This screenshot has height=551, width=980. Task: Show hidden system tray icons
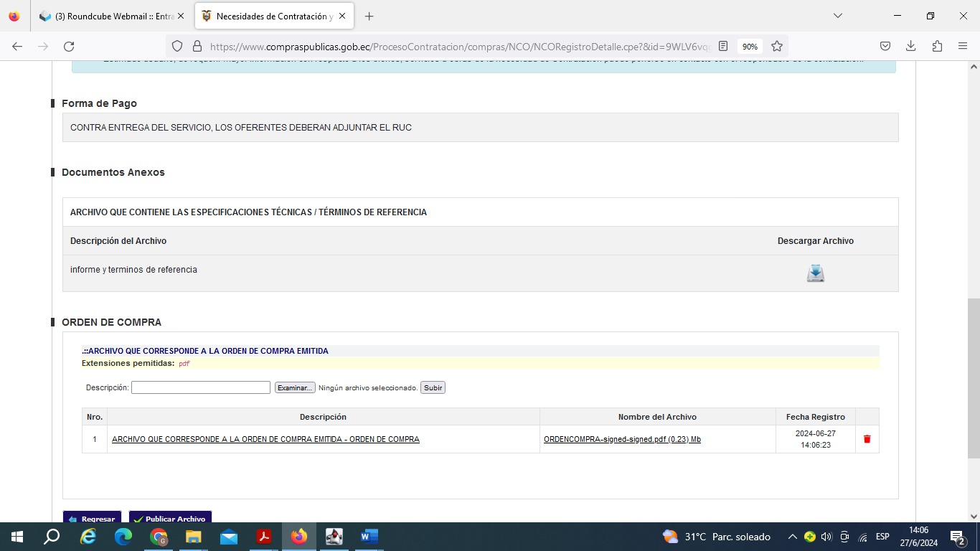tap(792, 537)
